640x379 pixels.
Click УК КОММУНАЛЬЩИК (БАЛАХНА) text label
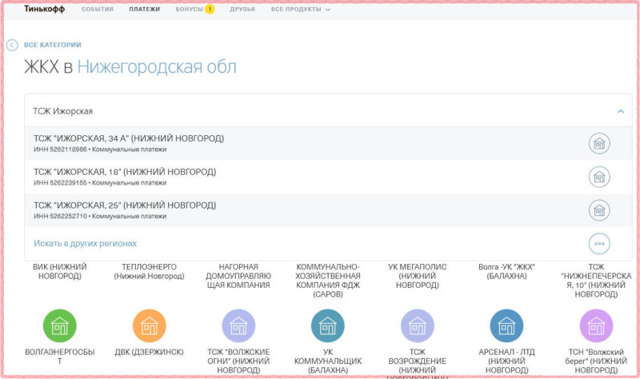click(328, 361)
